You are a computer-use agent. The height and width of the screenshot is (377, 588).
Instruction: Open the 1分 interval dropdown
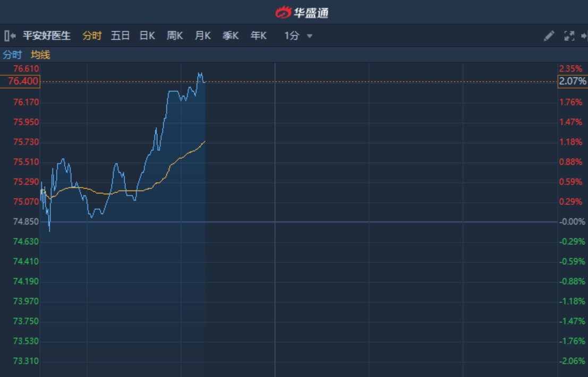pyautogui.click(x=299, y=36)
